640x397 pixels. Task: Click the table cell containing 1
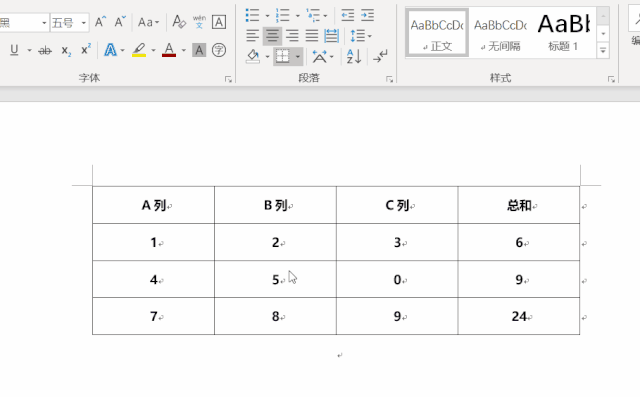pyautogui.click(x=153, y=242)
